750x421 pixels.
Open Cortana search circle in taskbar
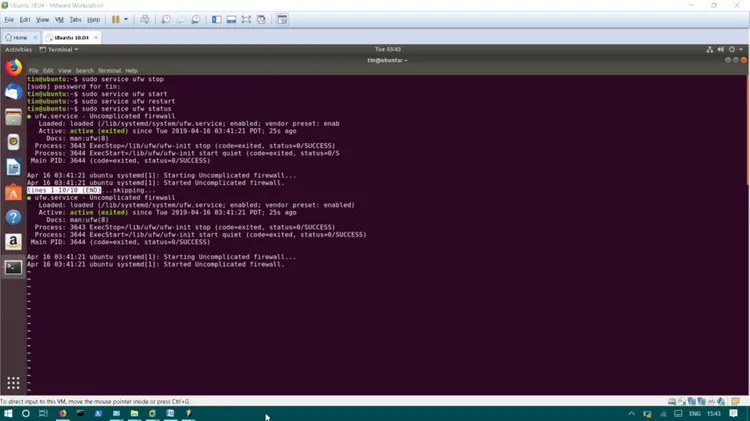pos(26,413)
